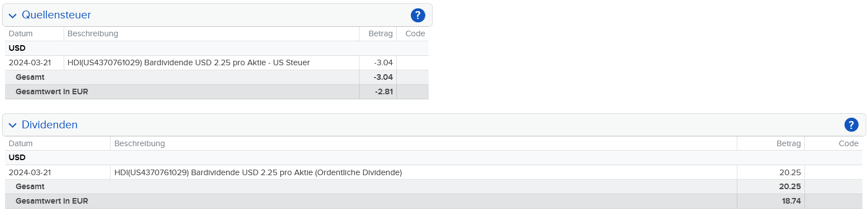Click Gesamtwert in EUR row showing 18.74
Screen dimensions: 868x212
click(x=434, y=201)
